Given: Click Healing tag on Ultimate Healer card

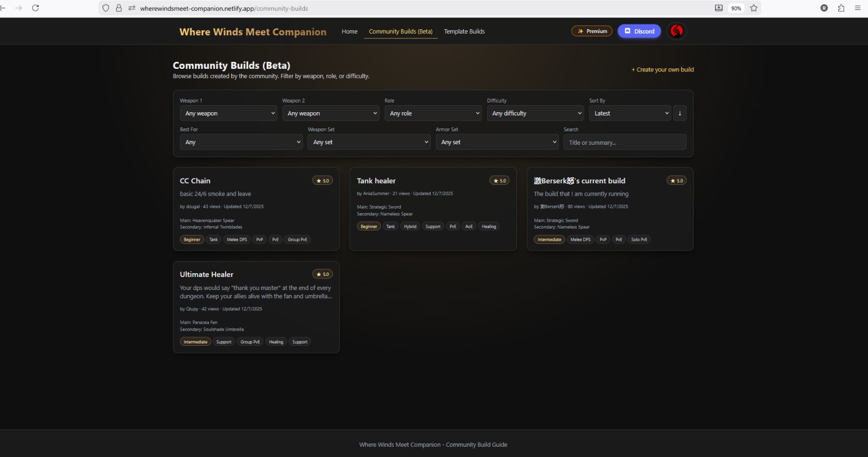Looking at the screenshot, I should tap(276, 342).
